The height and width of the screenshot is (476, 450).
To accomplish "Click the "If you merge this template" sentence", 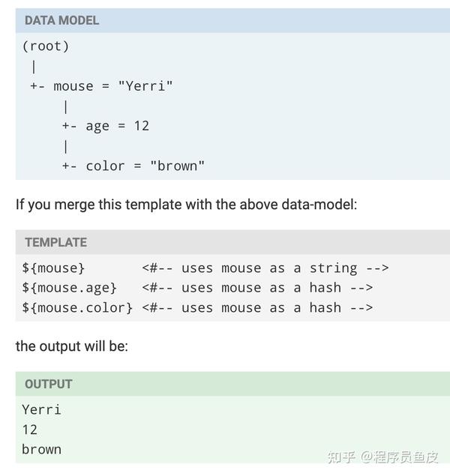I will (186, 205).
